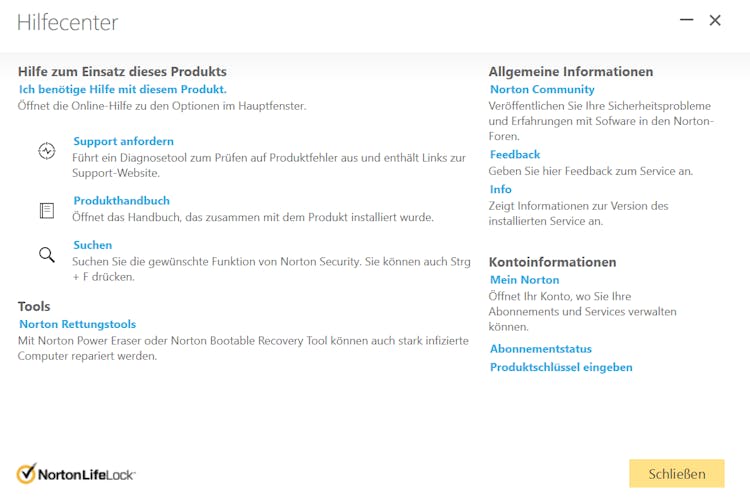Image resolution: width=750 pixels, height=499 pixels.
Task: Click the Kontoinformationen section heading
Action: [552, 261]
